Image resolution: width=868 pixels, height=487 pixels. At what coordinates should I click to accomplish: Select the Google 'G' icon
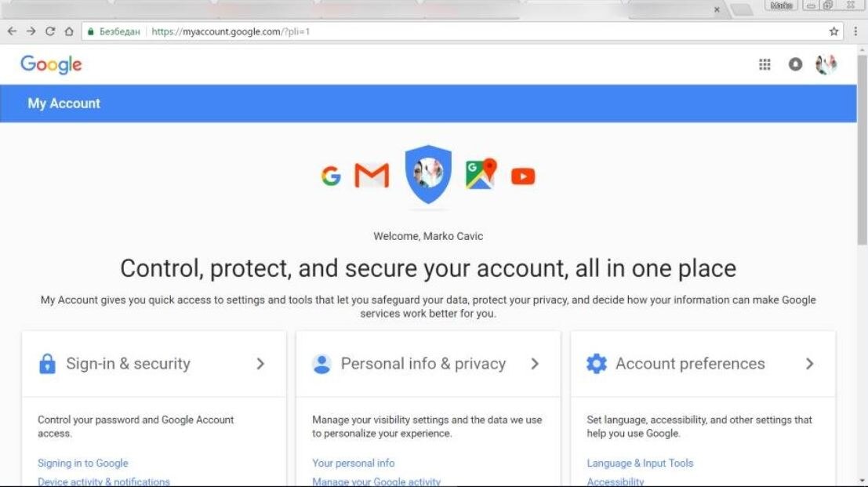[x=332, y=176]
